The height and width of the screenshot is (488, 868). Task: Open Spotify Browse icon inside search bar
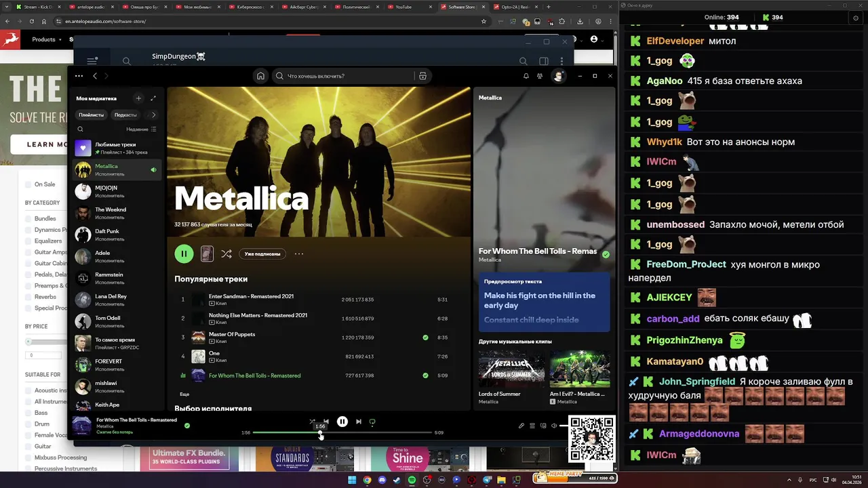pos(422,76)
